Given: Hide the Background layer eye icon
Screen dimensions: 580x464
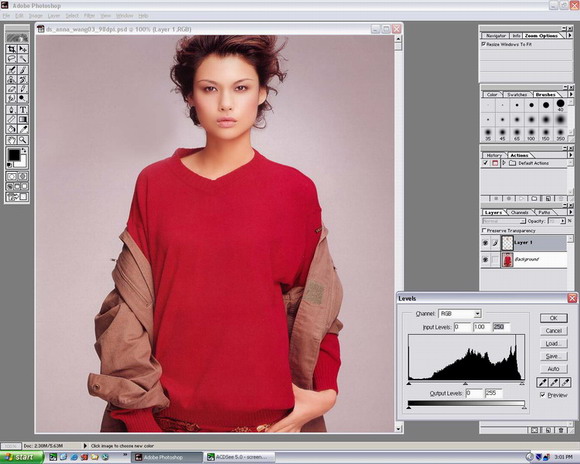Looking at the screenshot, I should (485, 259).
